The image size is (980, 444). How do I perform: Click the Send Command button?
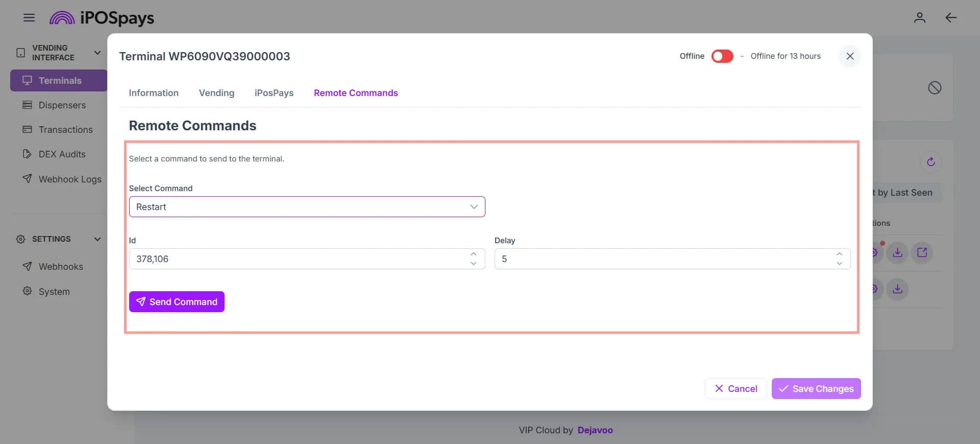(177, 302)
